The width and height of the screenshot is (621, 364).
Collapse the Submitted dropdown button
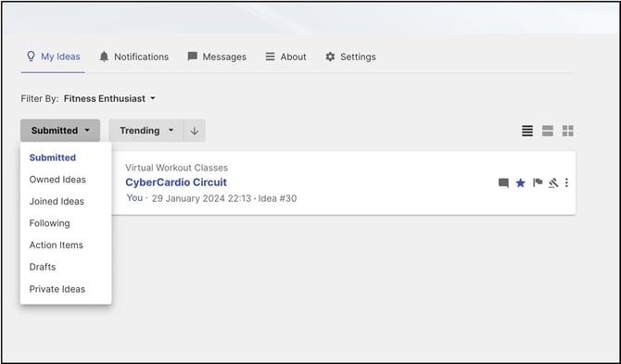(x=60, y=131)
